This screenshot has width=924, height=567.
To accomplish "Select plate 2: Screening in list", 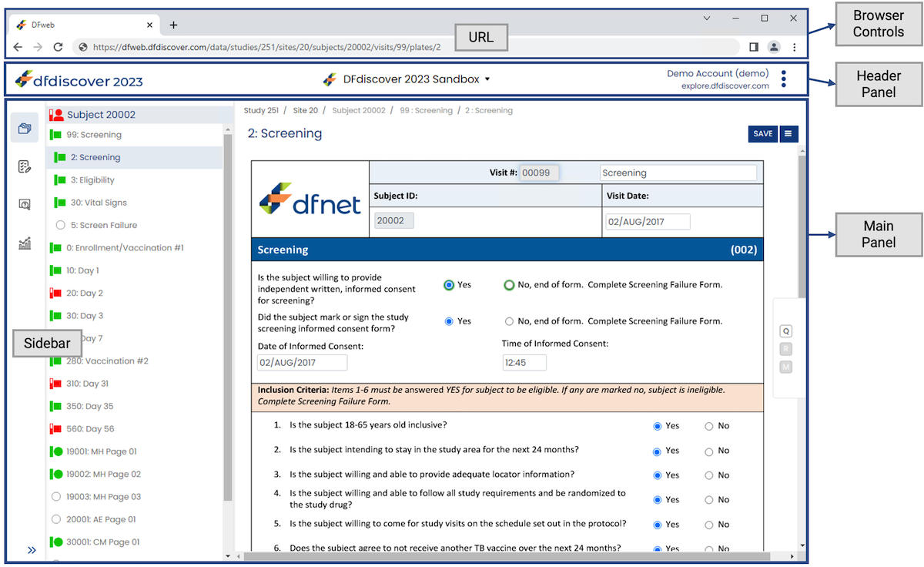I will pos(134,157).
